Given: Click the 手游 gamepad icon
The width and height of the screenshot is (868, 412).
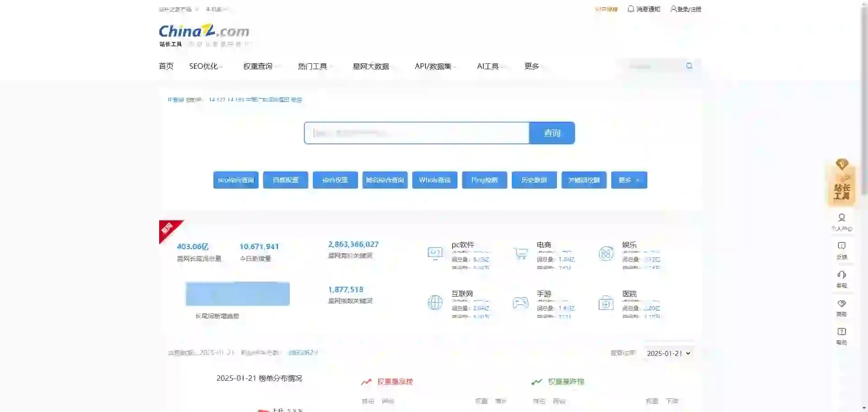Looking at the screenshot, I should pyautogui.click(x=520, y=302).
